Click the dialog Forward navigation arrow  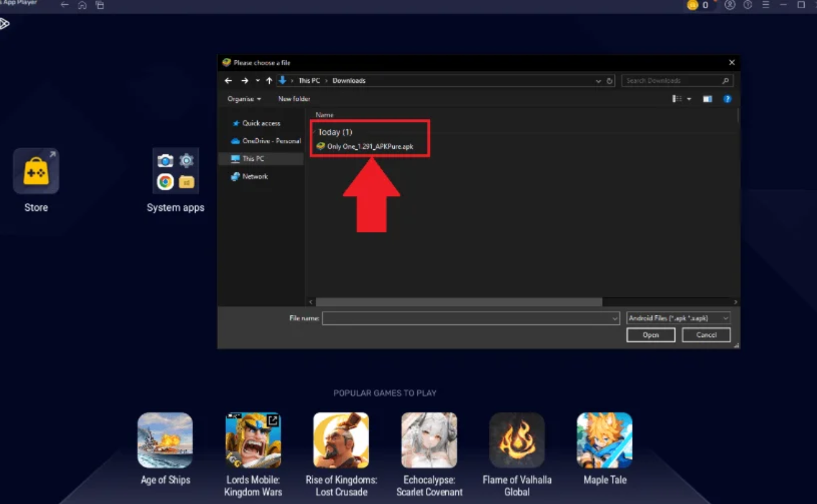pyautogui.click(x=245, y=81)
